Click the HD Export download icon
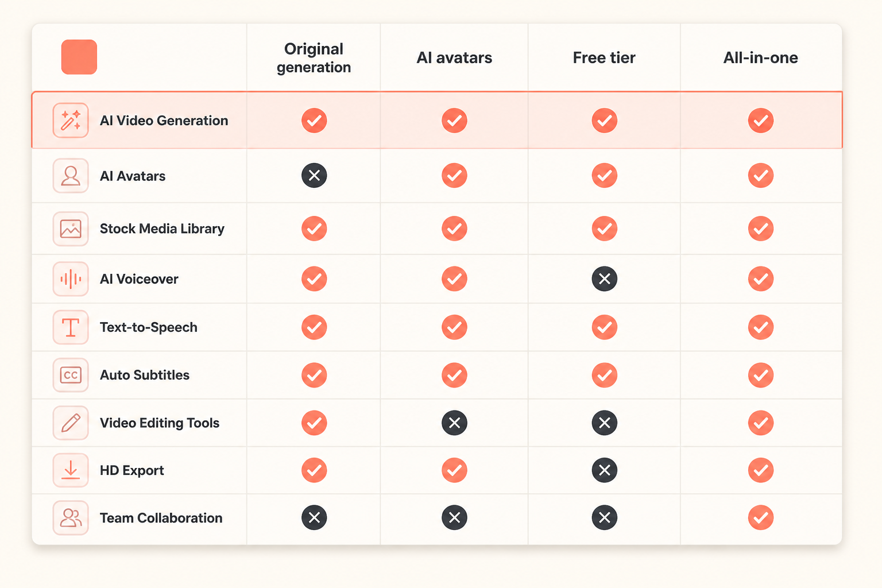Image resolution: width=882 pixels, height=588 pixels. pyautogui.click(x=71, y=470)
